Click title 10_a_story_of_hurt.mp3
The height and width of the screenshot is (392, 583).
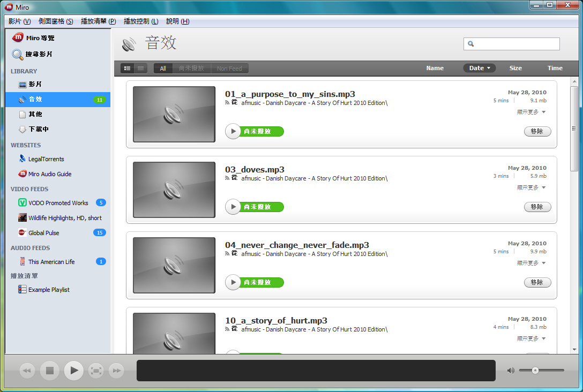[x=276, y=320]
